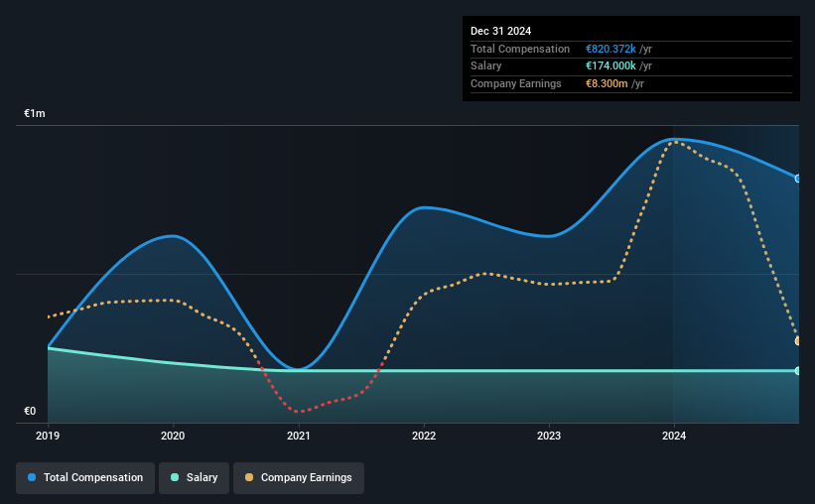
Task: Click the blue Total Compensation legend dot
Action: pos(32,477)
